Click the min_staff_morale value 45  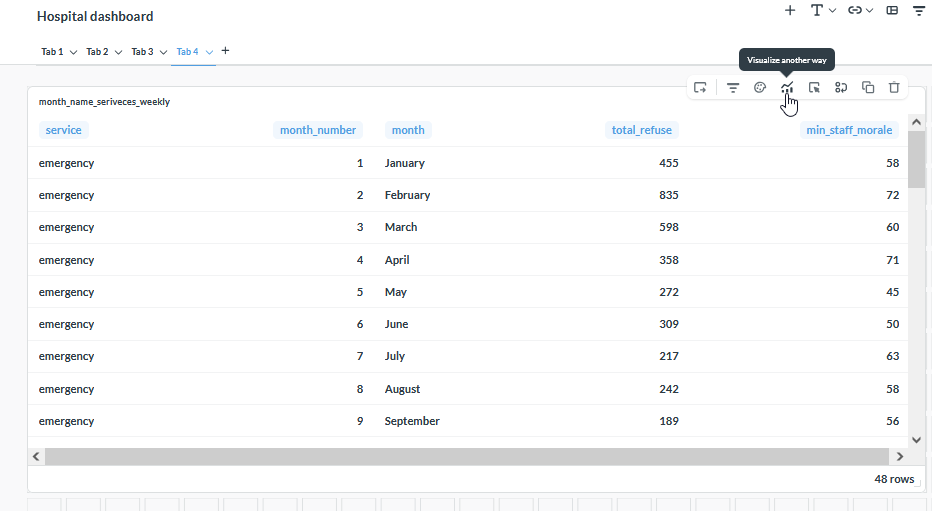[893, 292]
